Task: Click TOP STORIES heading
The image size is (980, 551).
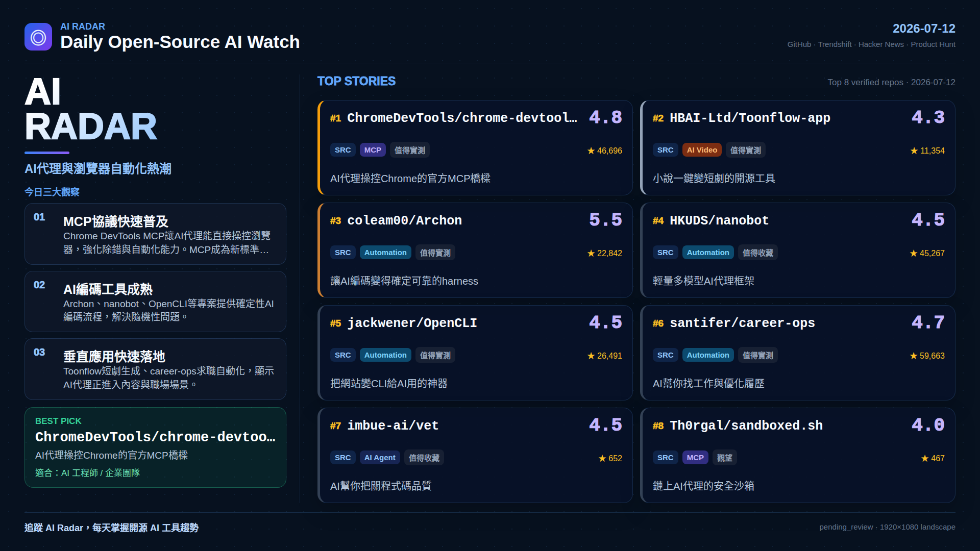Action: (356, 81)
